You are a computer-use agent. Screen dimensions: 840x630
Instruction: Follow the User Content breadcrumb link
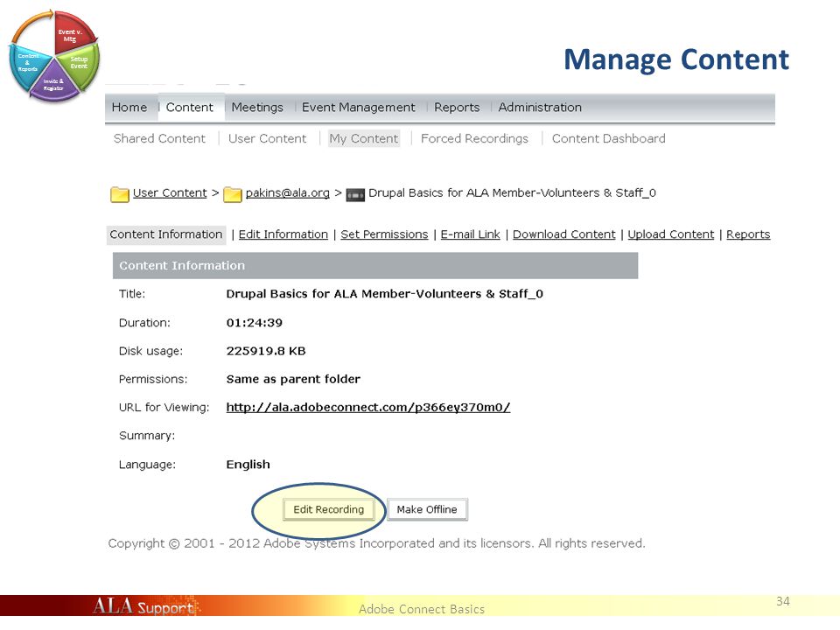[170, 192]
